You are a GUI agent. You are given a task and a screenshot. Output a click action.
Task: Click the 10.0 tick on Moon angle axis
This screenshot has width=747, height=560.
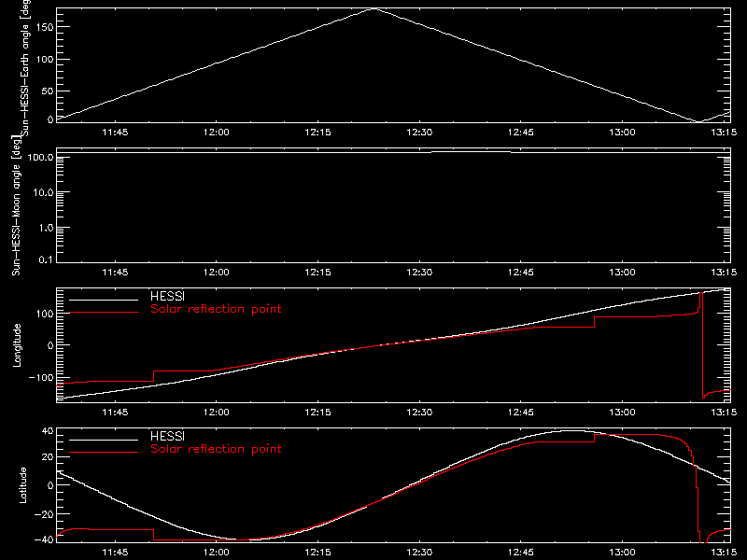tap(43, 192)
